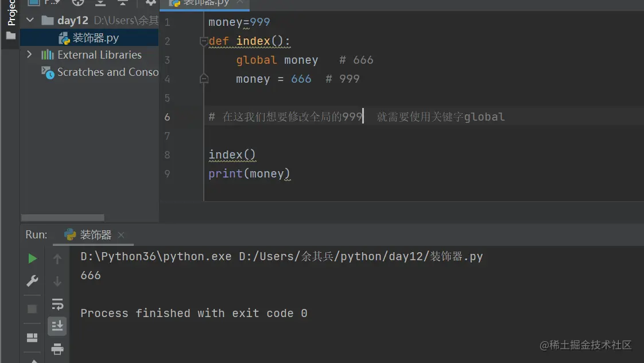Expand all in project toolbar

(x=100, y=2)
